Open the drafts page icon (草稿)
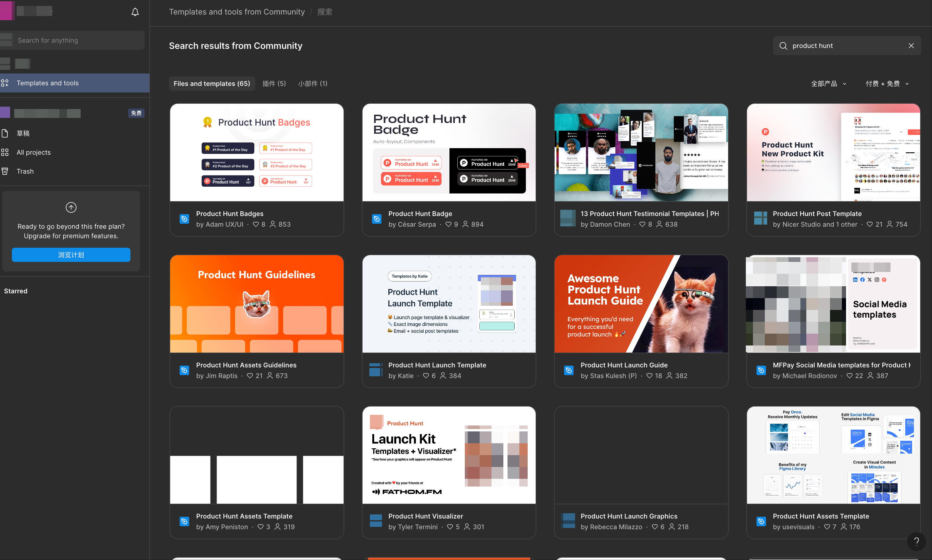 4,133
